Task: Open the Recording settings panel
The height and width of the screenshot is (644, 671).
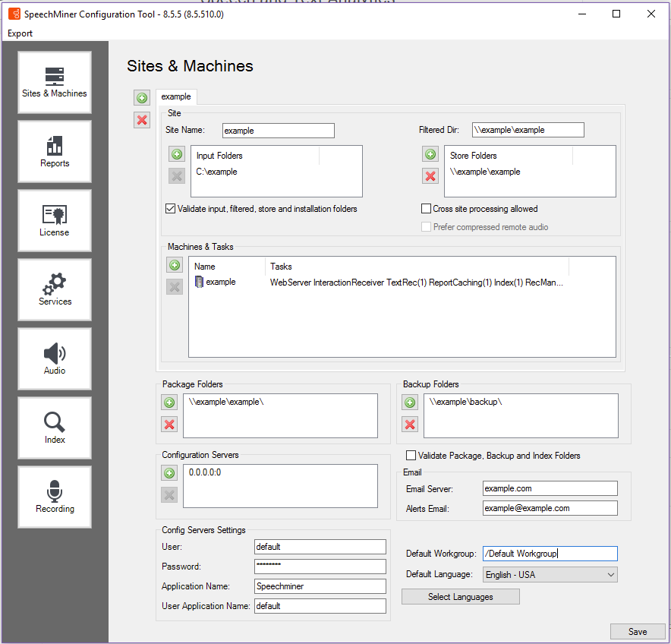Action: click(x=55, y=497)
